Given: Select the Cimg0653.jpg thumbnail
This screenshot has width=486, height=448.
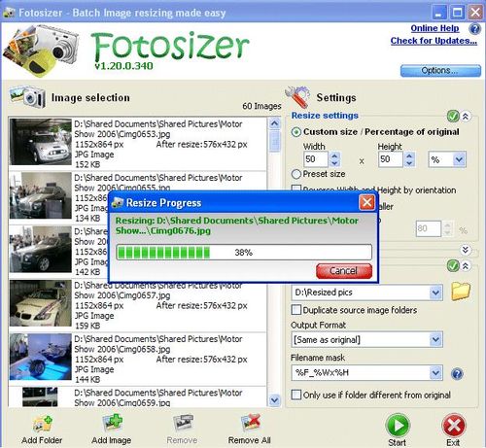Looking at the screenshot, I should 41,142.
